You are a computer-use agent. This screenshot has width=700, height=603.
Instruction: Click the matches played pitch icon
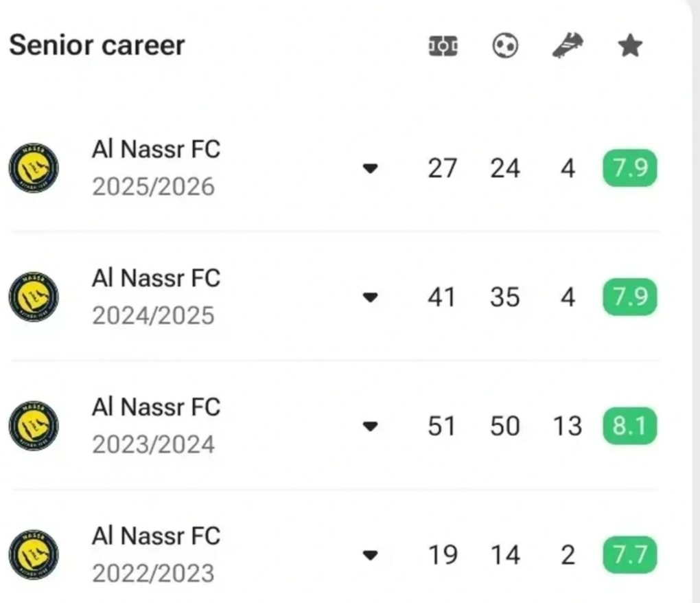(x=443, y=47)
